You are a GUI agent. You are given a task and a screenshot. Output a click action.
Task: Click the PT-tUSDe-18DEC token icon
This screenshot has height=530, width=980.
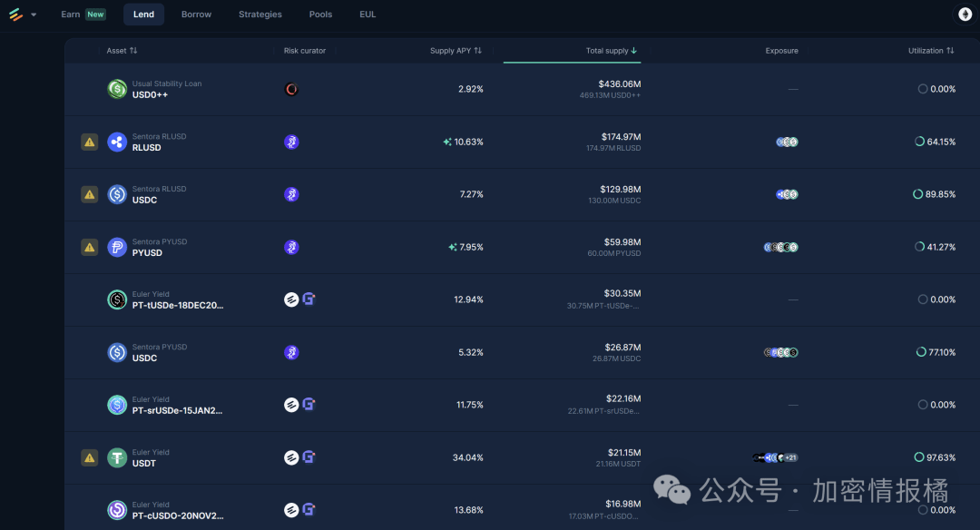coord(117,300)
